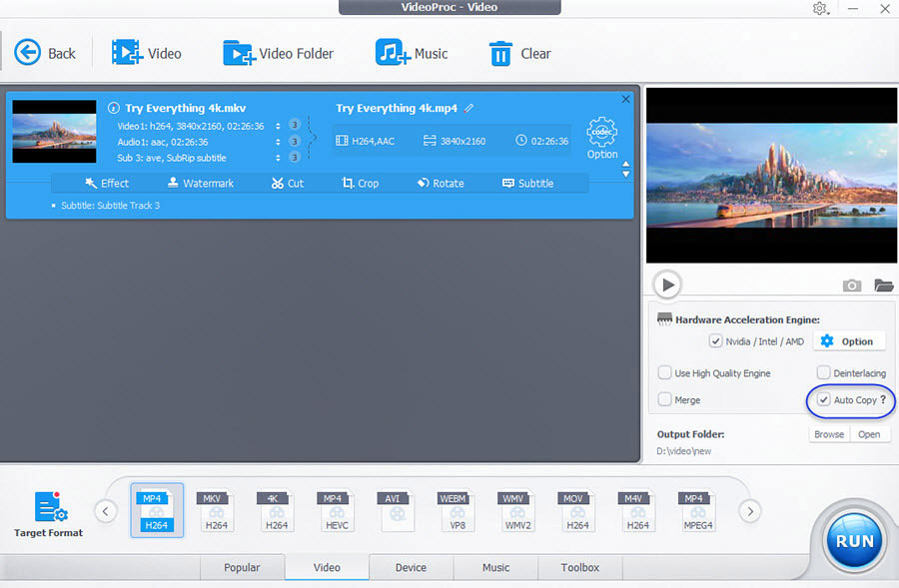Enable Deinterlacing checkbox
Image resolution: width=899 pixels, height=588 pixels.
(823, 372)
